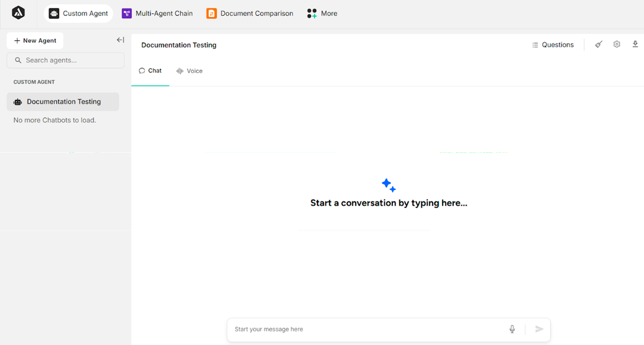
Task: Select the Documentation Testing agent
Action: point(63,102)
